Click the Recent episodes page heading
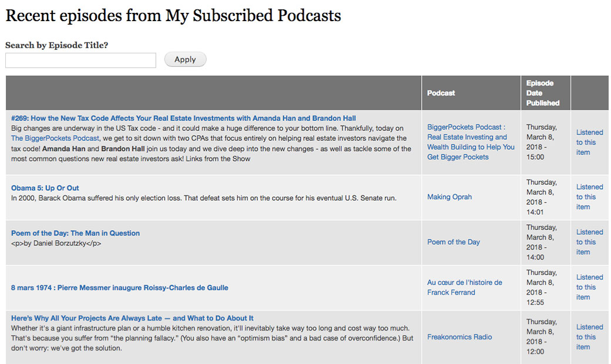 [x=173, y=16]
